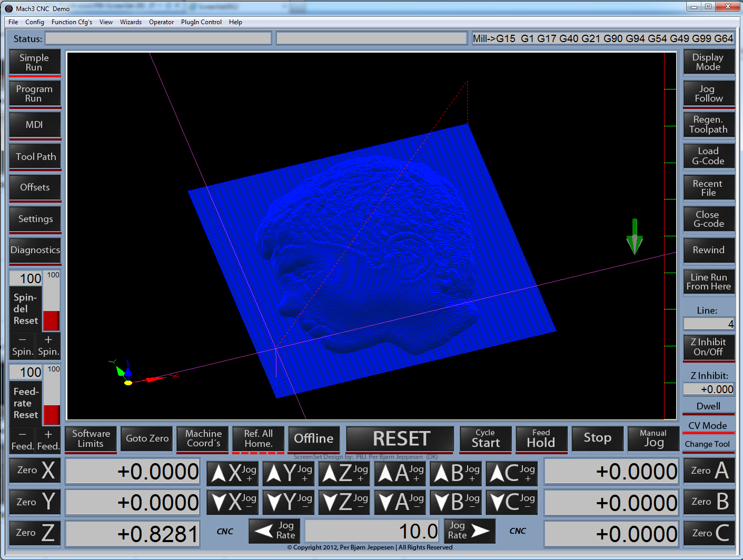743x560 pixels.
Task: Click Goto Zero
Action: [147, 438]
